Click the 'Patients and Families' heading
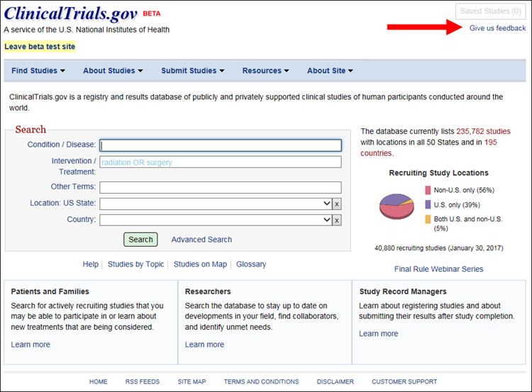 50,291
